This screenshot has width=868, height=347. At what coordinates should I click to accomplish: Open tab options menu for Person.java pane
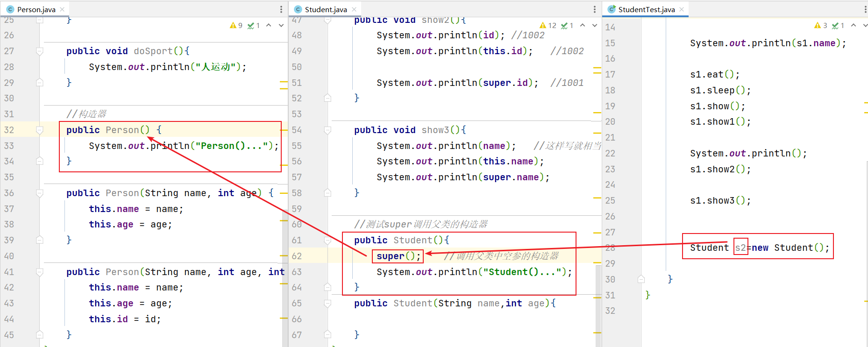click(281, 9)
